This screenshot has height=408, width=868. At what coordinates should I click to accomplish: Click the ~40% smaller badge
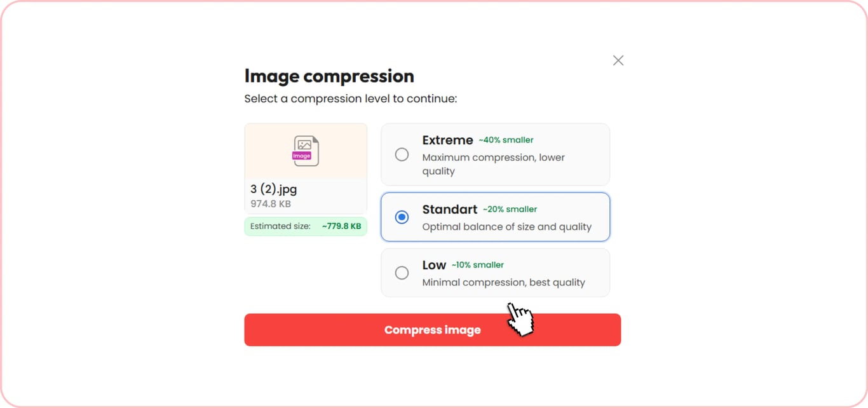[x=506, y=140]
